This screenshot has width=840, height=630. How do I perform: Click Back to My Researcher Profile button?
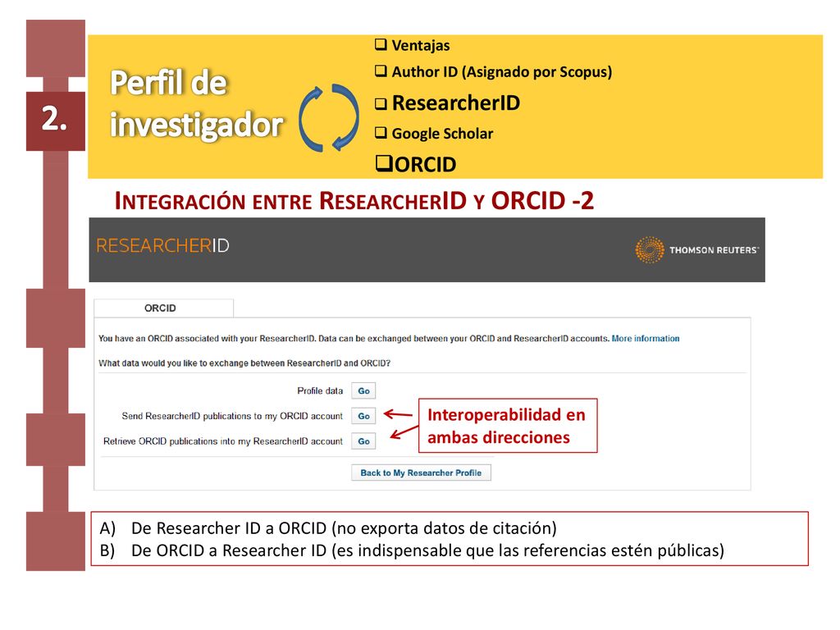coord(421,472)
